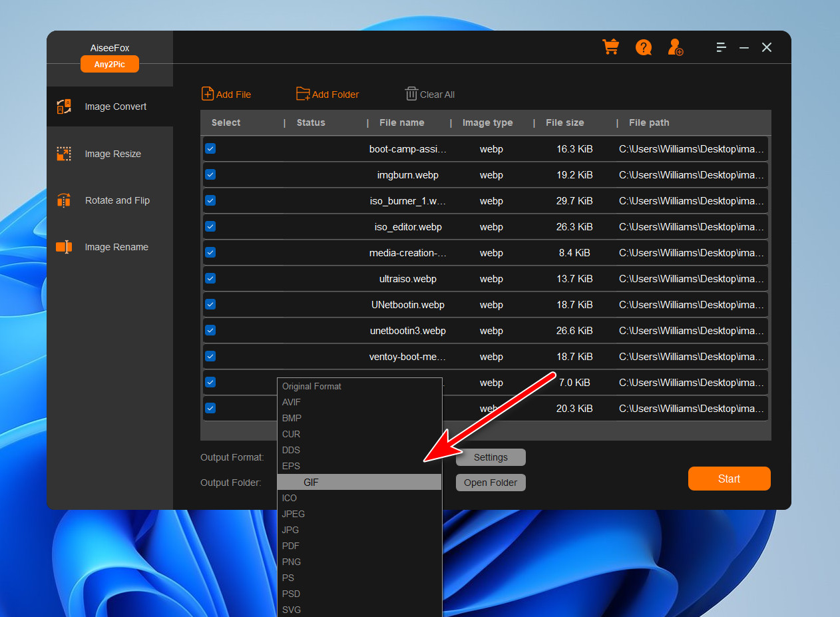Open the Image Rename tab

coord(110,247)
